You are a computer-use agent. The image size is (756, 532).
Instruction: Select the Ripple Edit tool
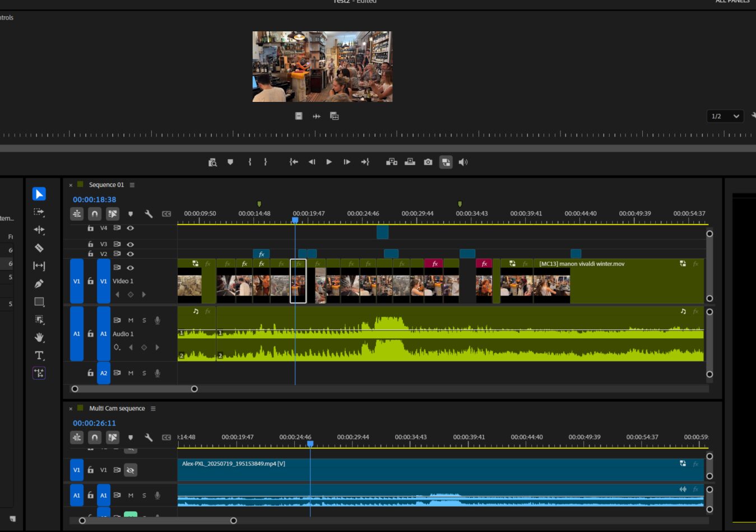coord(39,230)
